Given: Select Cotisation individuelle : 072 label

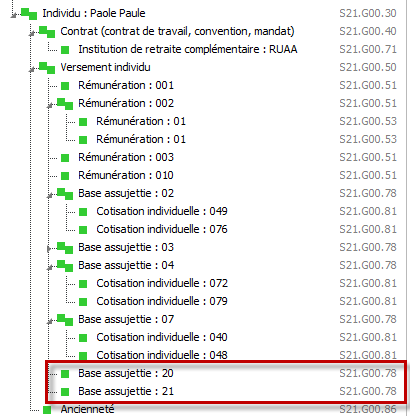Looking at the screenshot, I should [162, 283].
